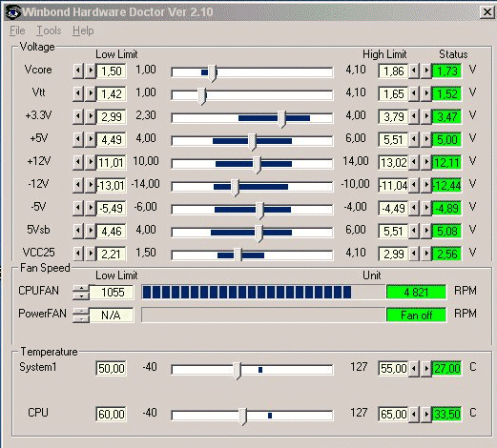This screenshot has height=448, width=497.
Task: Click the PowerFAN 'Fan off' status
Action: (416, 315)
